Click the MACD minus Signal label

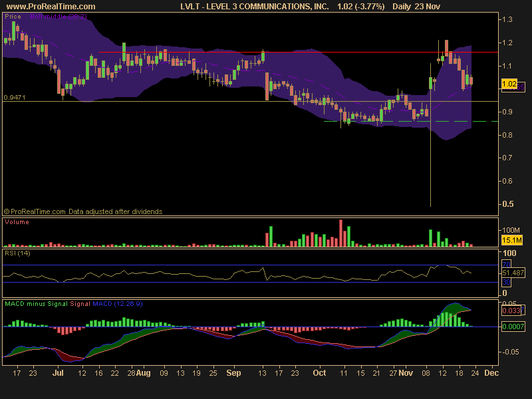pos(36,304)
